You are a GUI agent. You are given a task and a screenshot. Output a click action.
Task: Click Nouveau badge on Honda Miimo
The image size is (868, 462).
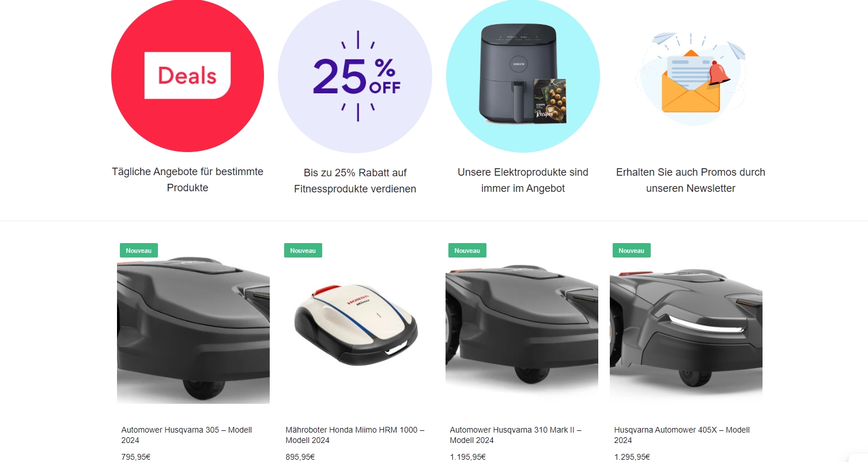click(303, 251)
